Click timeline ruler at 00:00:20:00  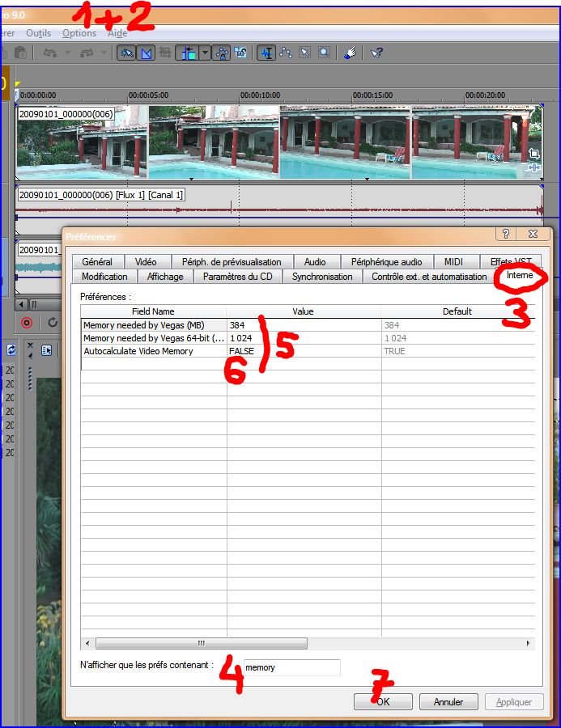pyautogui.click(x=485, y=95)
